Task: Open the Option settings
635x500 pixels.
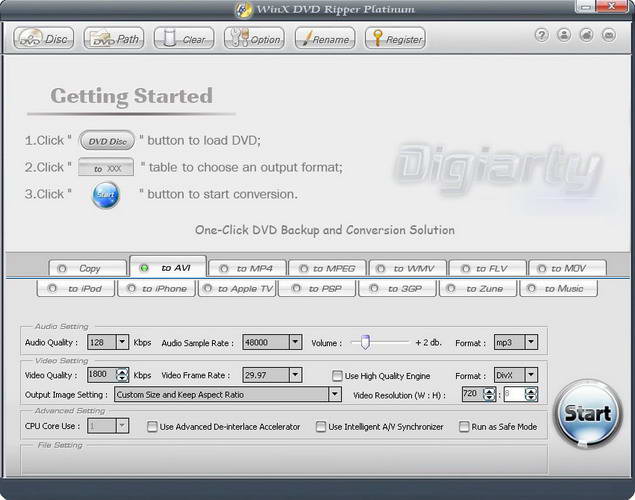Action: pos(254,39)
